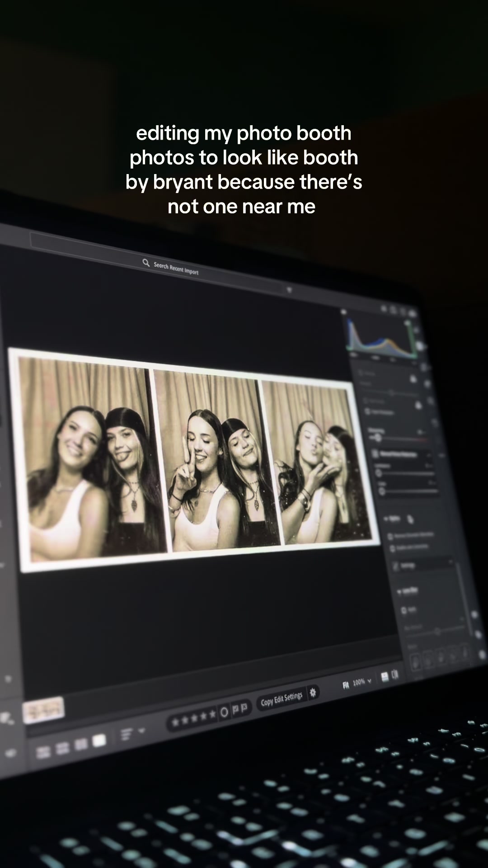Screen dimensions: 488x868
Task: Toggle Remove Chromatic Aberration checkbox
Action: [390, 537]
